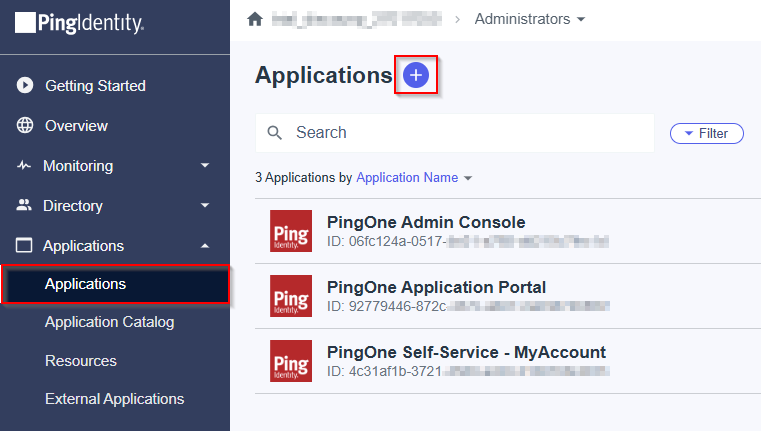Click the PingOne Admin Console logo
The width and height of the screenshot is (761, 431).
pos(291,231)
